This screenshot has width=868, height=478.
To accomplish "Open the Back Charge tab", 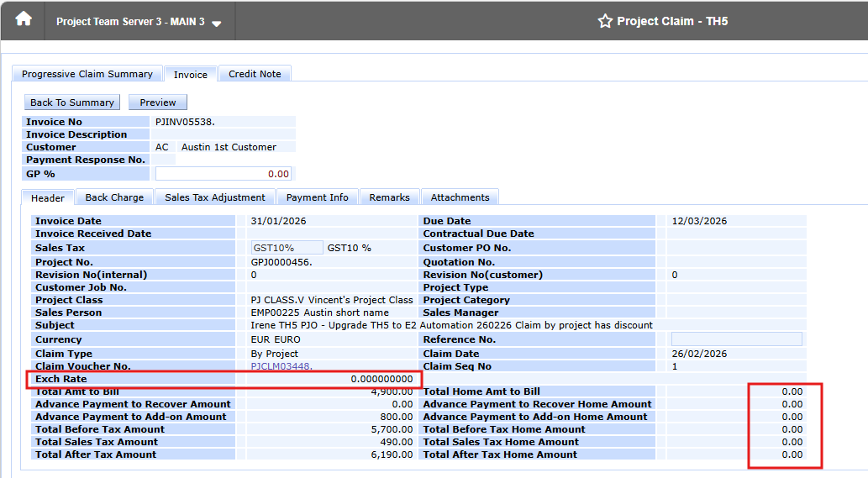I will point(114,197).
